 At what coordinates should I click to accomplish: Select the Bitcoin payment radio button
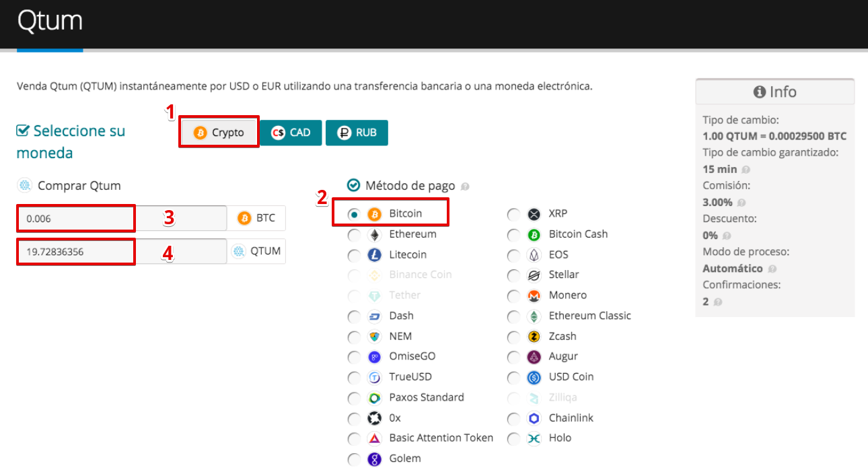click(354, 214)
